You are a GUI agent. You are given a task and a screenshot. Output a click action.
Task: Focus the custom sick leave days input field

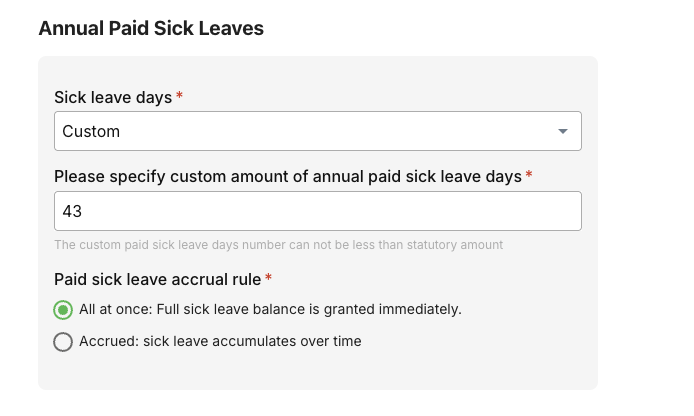[x=318, y=211]
